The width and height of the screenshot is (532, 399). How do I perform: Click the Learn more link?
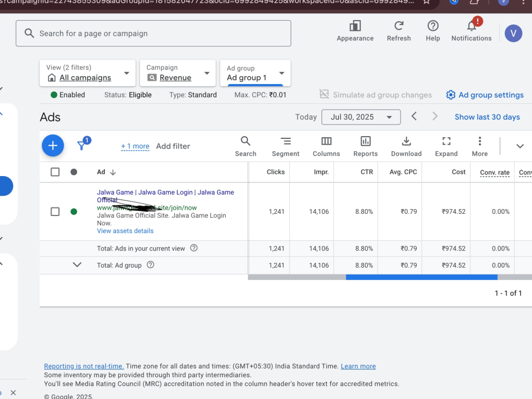[x=358, y=366]
